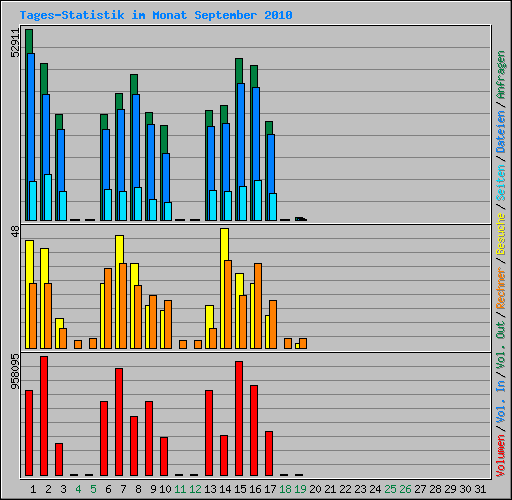Select the cyan Seiten bar for day 16
512x500 pixels.
click(x=258, y=200)
